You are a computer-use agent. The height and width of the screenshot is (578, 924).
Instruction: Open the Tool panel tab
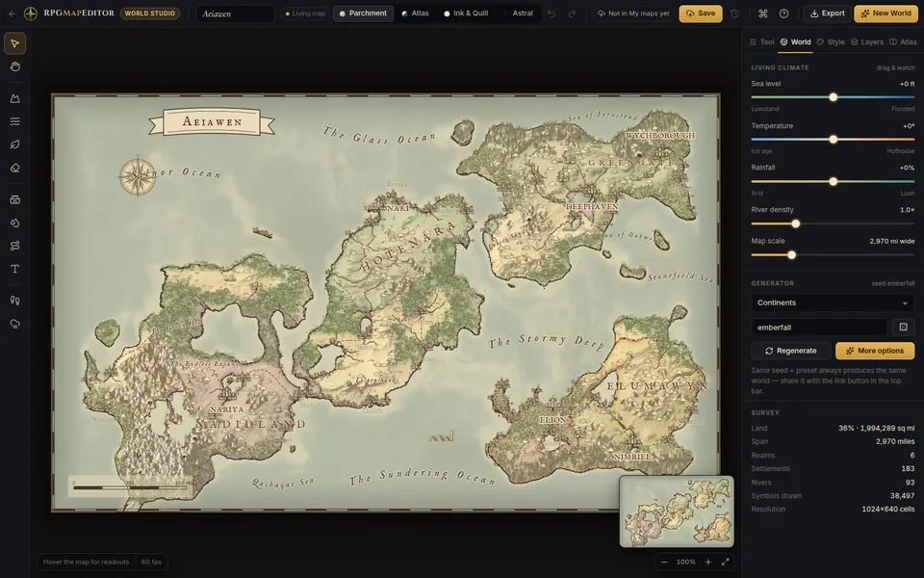[761, 41]
